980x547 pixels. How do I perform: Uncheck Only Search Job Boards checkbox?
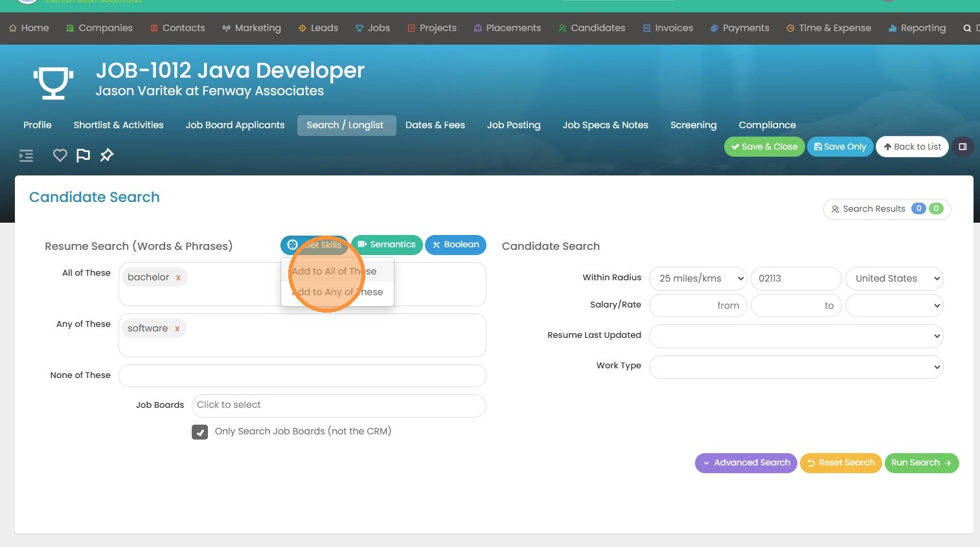(199, 432)
